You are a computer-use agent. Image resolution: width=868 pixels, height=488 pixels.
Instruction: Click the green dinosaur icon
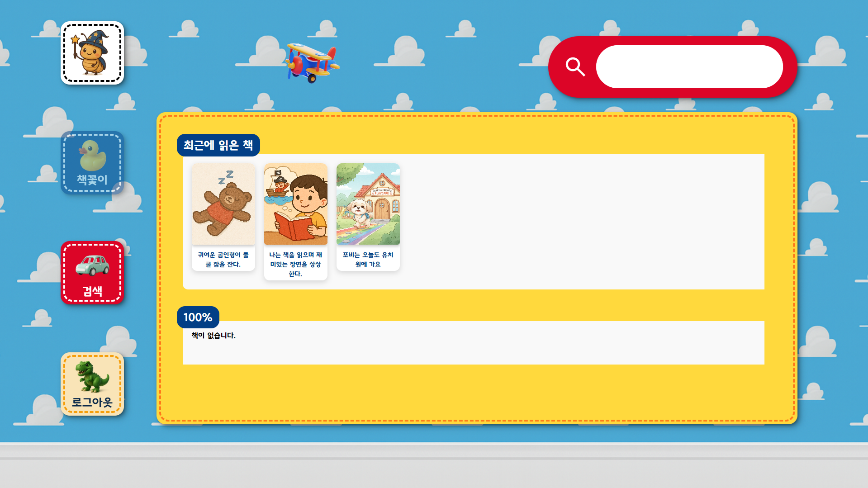pyautogui.click(x=93, y=376)
